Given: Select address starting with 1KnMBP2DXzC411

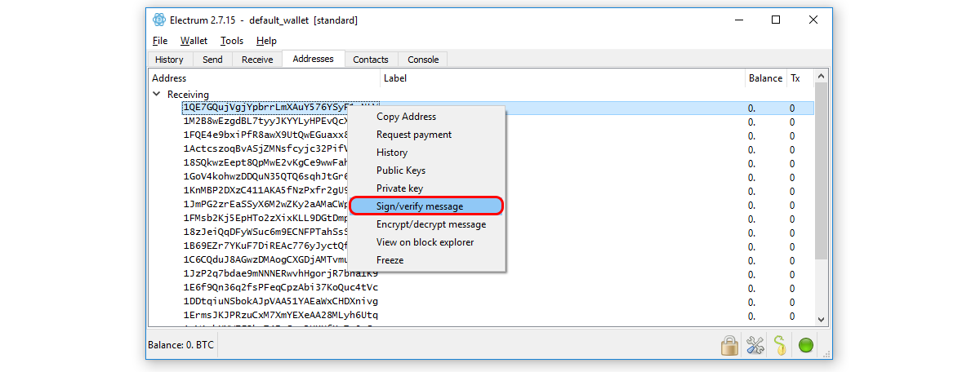Looking at the screenshot, I should pyautogui.click(x=266, y=191).
